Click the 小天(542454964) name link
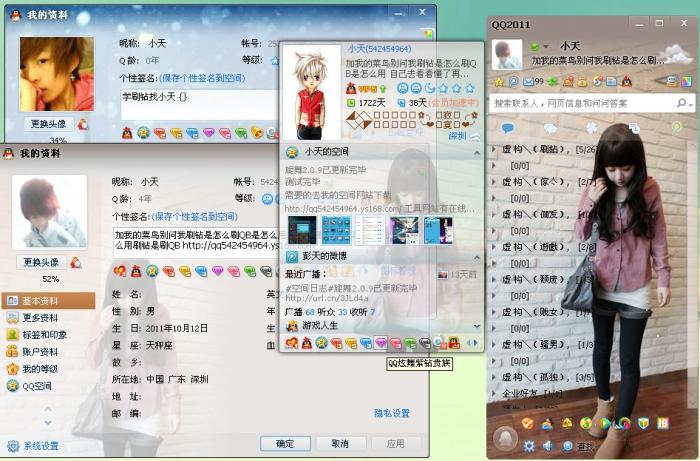This screenshot has width=700, height=461. click(x=379, y=49)
